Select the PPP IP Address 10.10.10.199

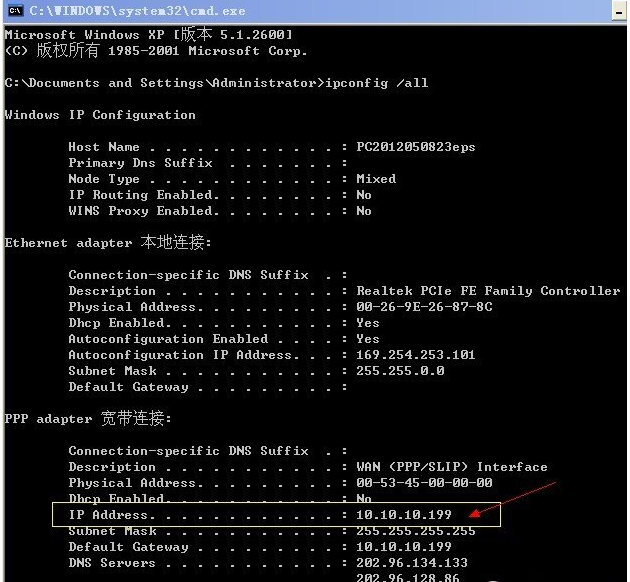tap(404, 515)
